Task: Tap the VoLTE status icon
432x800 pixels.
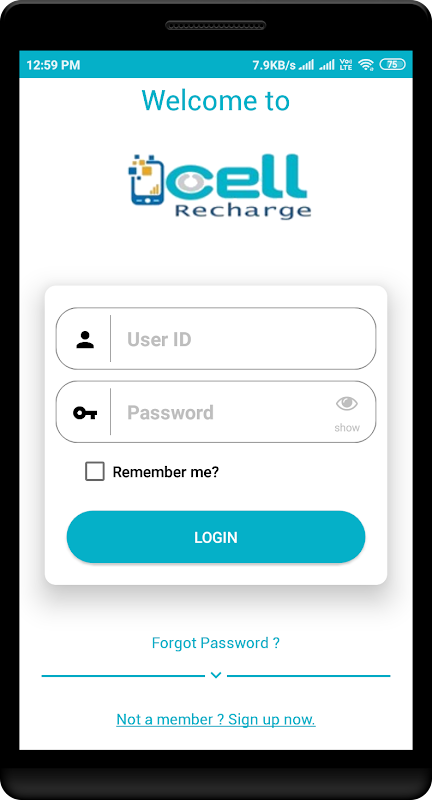Action: (346, 64)
